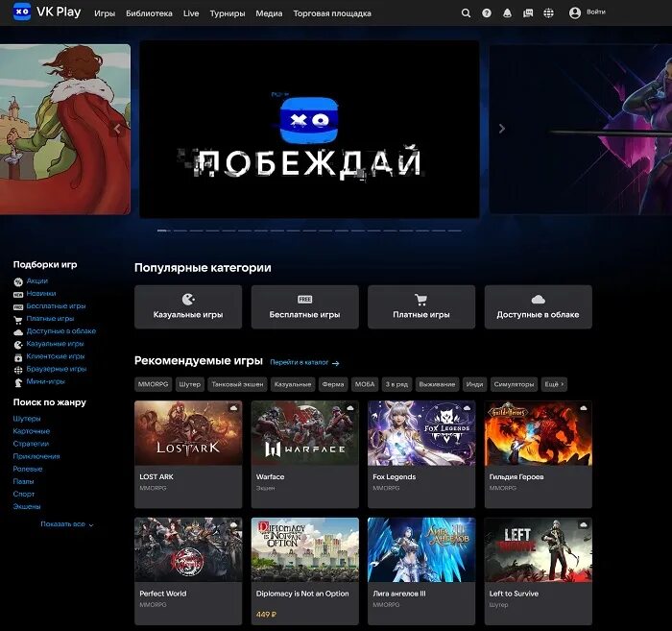Open the Игры menu
672x631 pixels.
pyautogui.click(x=105, y=13)
